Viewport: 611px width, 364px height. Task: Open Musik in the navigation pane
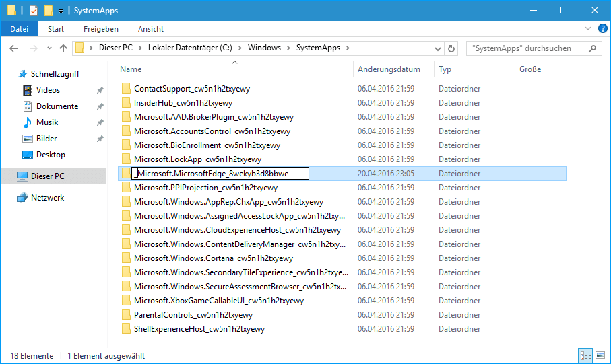47,122
